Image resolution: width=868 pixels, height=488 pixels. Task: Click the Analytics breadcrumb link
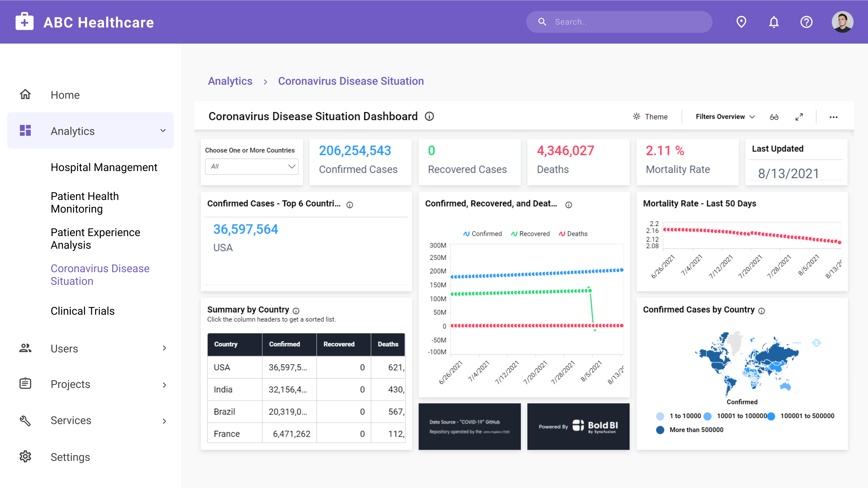point(230,81)
